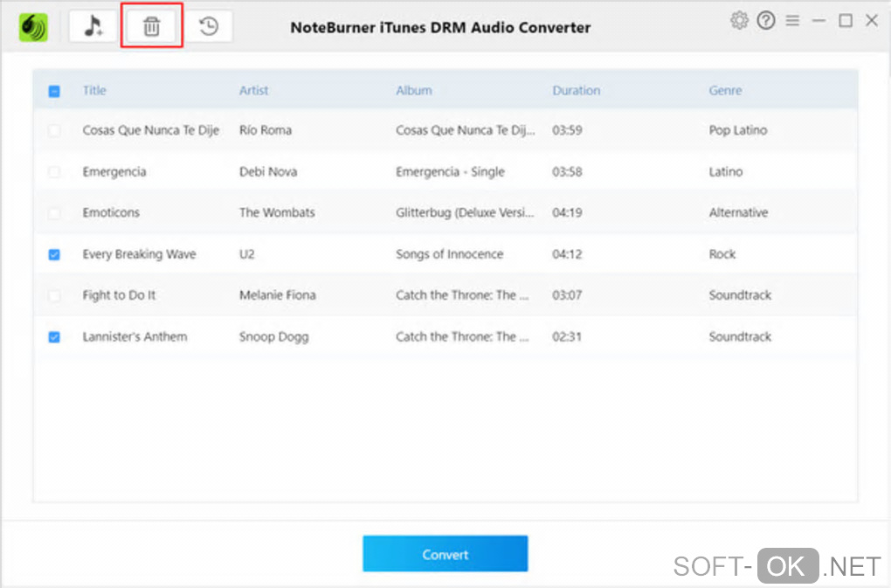Close the NoteBurner window
891x588 pixels.
coord(872,20)
